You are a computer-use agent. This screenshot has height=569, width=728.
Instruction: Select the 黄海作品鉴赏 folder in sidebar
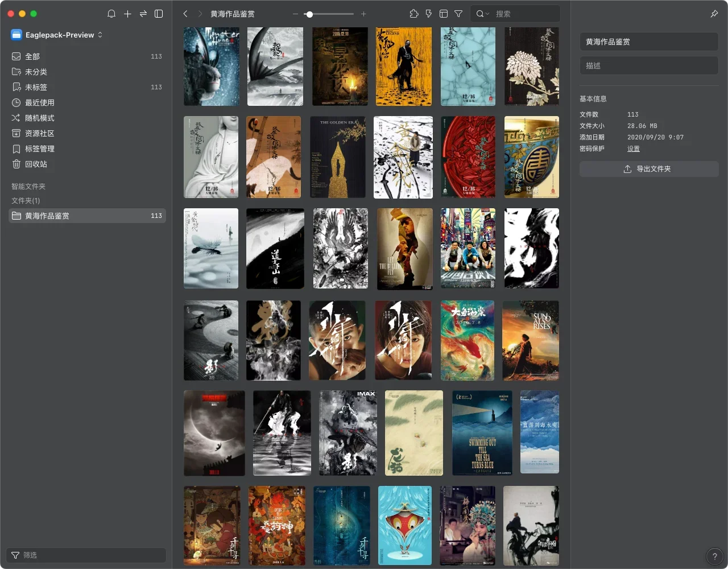88,216
